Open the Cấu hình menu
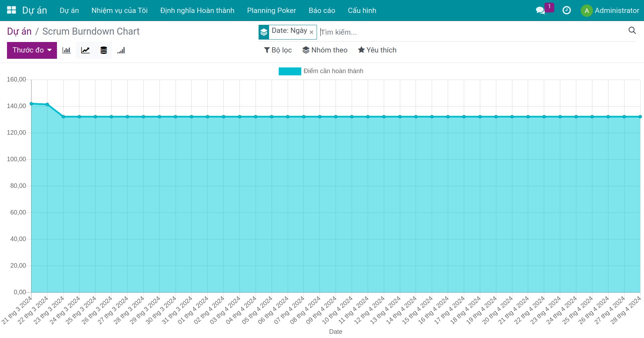The height and width of the screenshot is (338, 644). point(362,10)
